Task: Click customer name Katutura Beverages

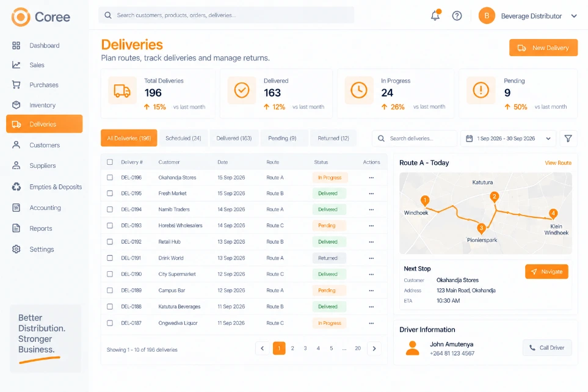Action: click(180, 307)
